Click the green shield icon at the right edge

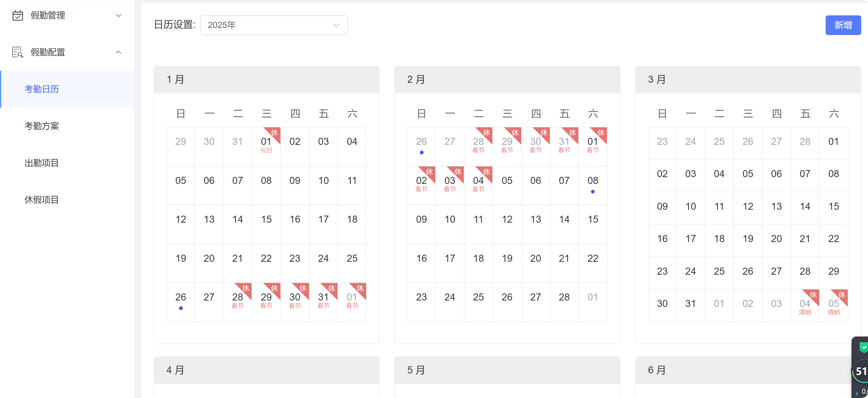(x=863, y=347)
